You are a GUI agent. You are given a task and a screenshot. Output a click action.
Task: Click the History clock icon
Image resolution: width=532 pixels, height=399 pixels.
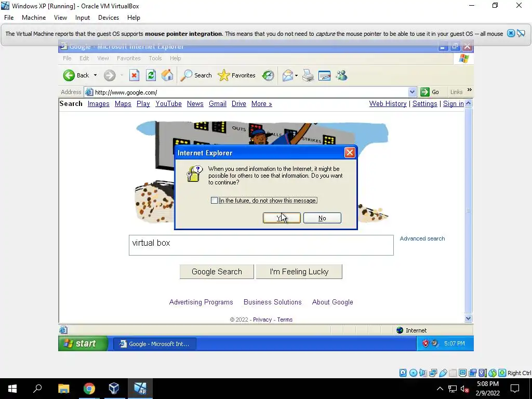[268, 75]
